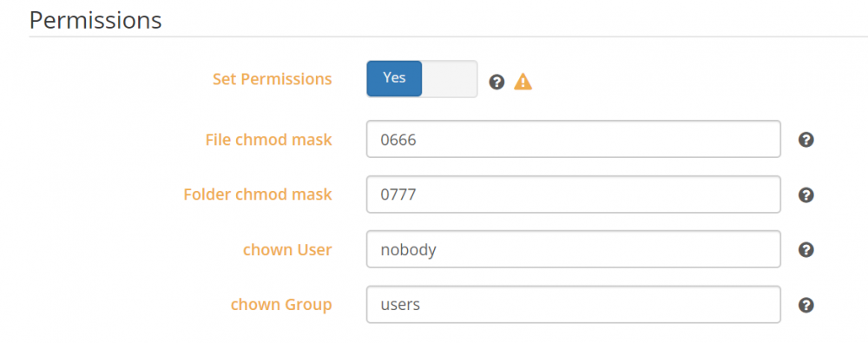Click the blue Yes toggle handle
Screen dimensions: 868x343
(394, 79)
